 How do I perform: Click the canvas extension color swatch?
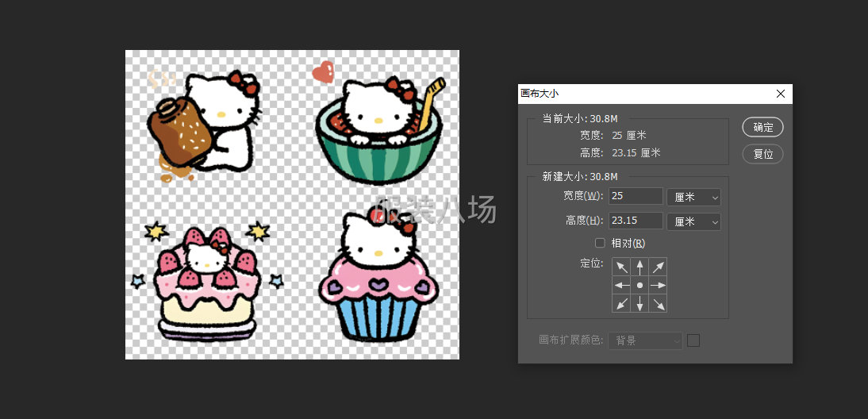(x=693, y=340)
